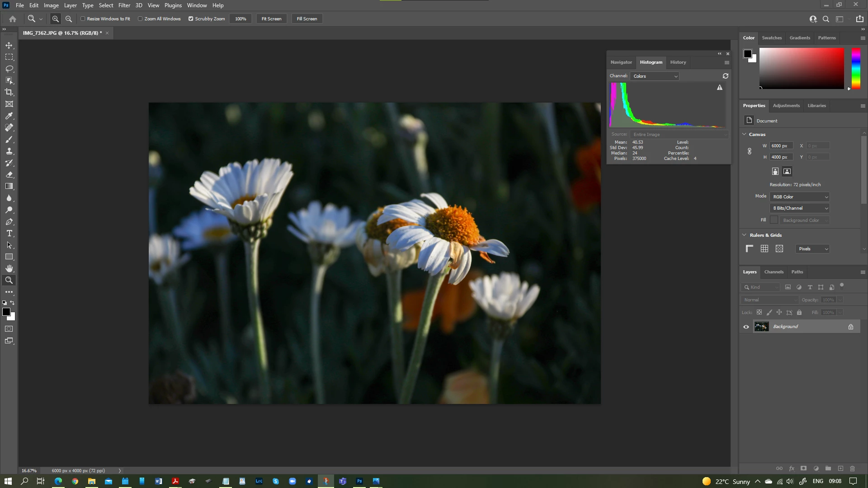Click the Fit Screen button
The width and height of the screenshot is (868, 488).
tap(271, 19)
